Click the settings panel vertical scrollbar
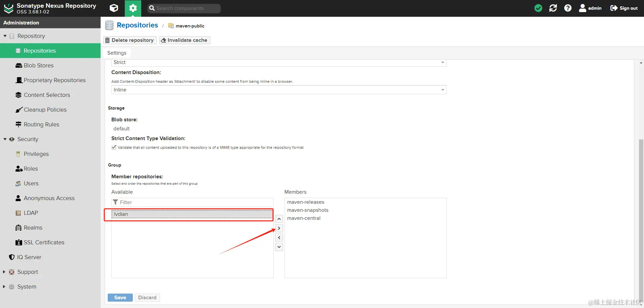Image resolution: width=644 pixels, height=308 pixels. 641,221
